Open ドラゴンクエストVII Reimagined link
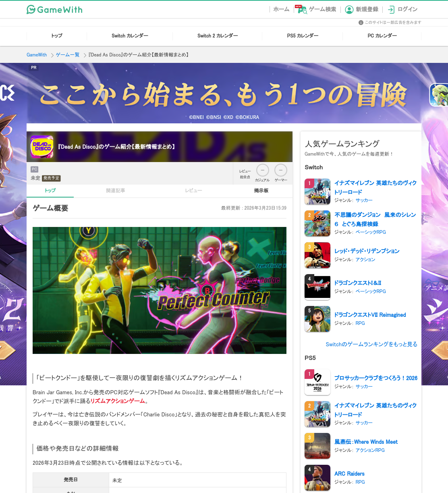This screenshot has height=493, width=448. 370,315
